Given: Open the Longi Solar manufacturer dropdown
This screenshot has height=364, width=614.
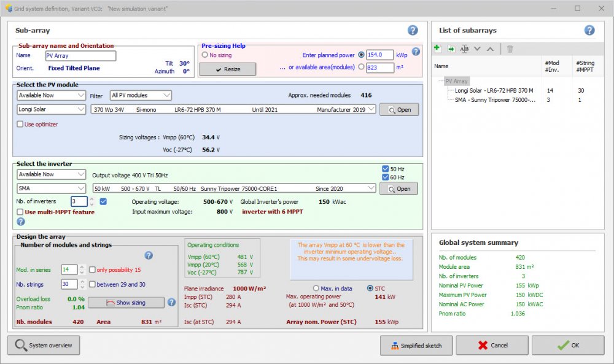Looking at the screenshot, I should 52,109.
